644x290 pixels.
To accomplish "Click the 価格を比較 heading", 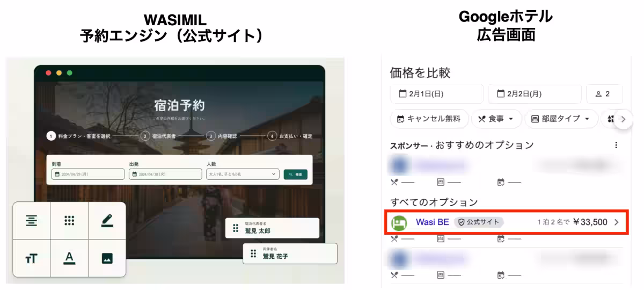I will (x=420, y=73).
